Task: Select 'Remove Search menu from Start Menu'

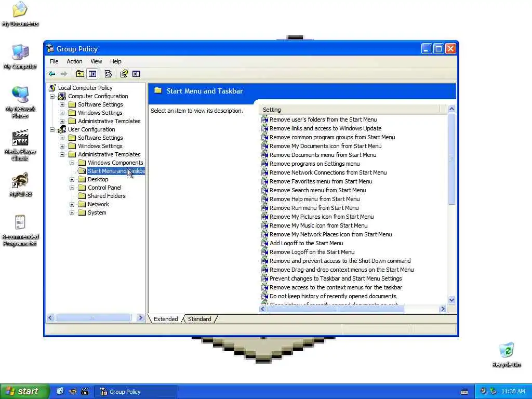Action: [317, 190]
